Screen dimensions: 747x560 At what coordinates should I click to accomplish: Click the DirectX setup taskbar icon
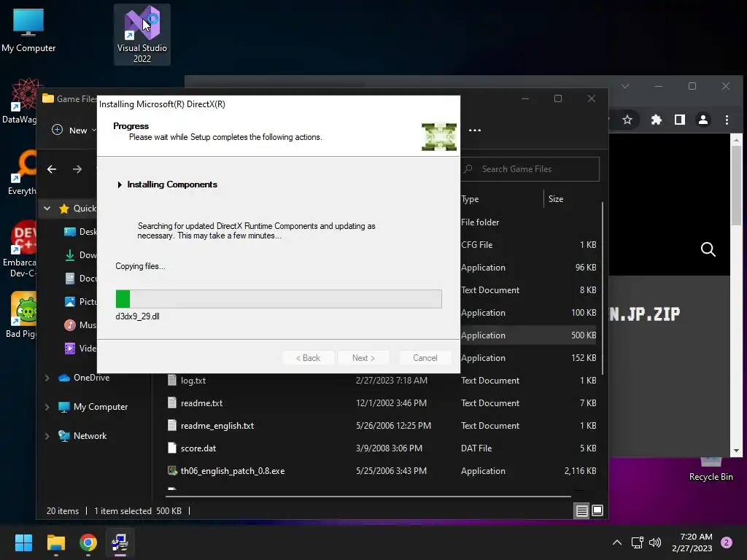pos(120,542)
